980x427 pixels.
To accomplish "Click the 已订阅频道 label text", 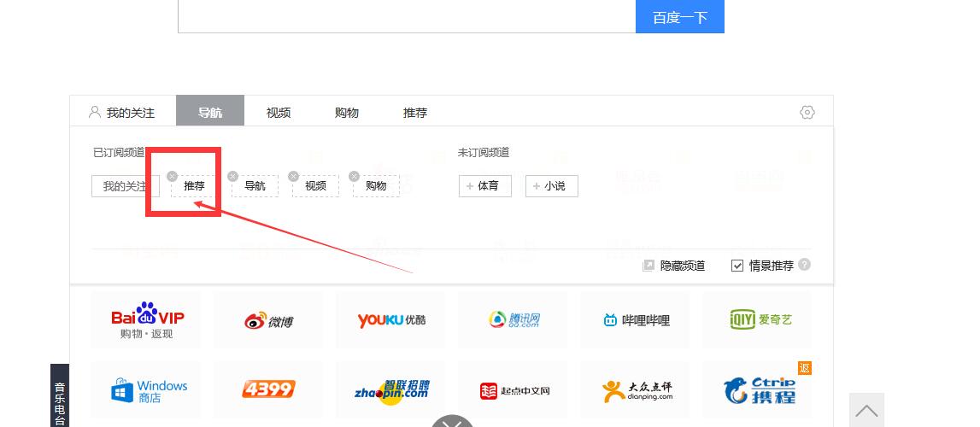I will coord(119,152).
